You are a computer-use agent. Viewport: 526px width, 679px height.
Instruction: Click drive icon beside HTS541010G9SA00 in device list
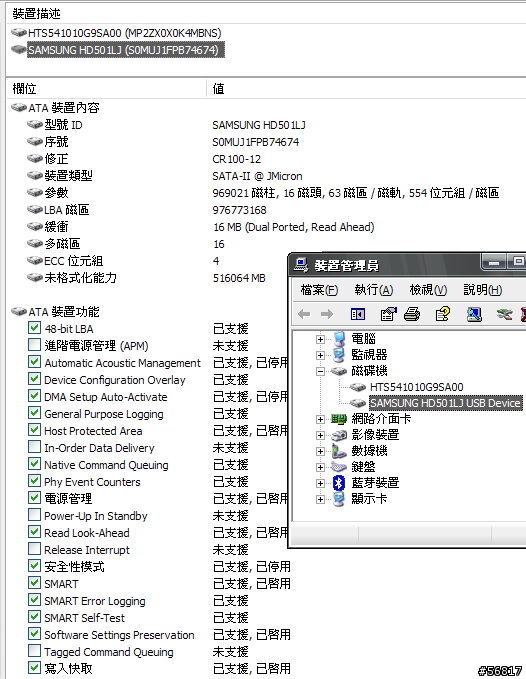19,32
